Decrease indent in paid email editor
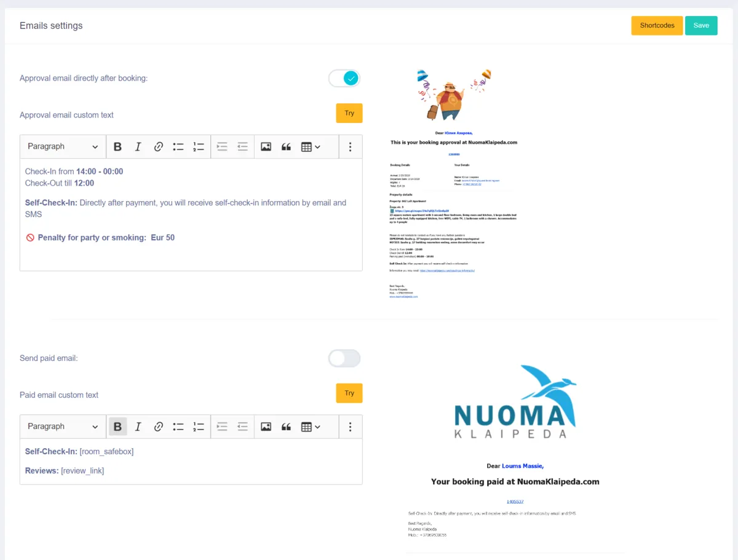This screenshot has width=738, height=560. tap(243, 427)
